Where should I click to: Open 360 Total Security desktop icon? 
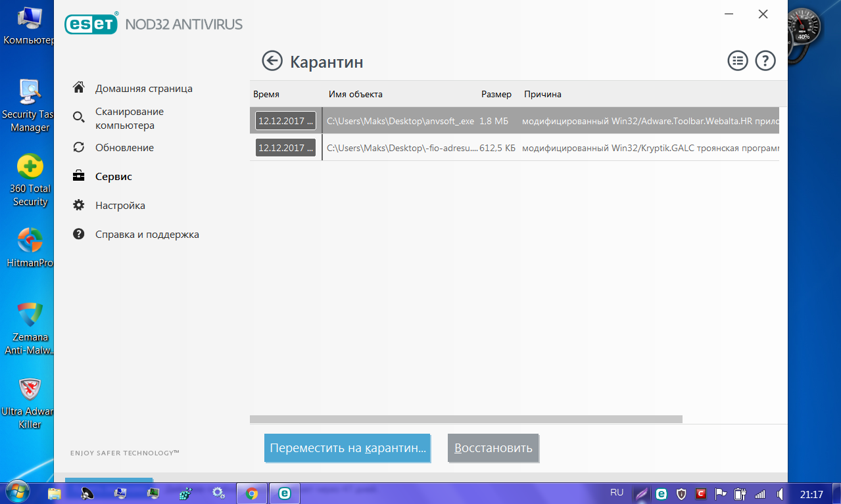(29, 181)
